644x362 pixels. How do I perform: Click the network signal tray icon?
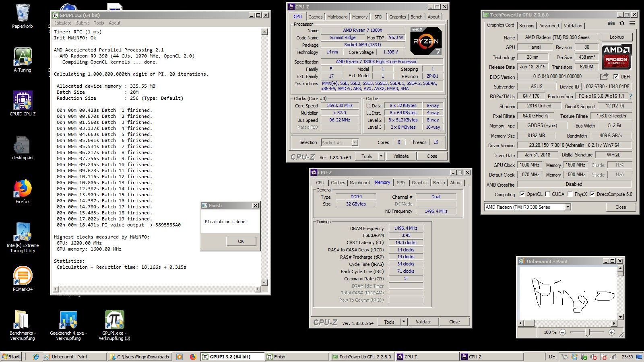[x=613, y=357]
